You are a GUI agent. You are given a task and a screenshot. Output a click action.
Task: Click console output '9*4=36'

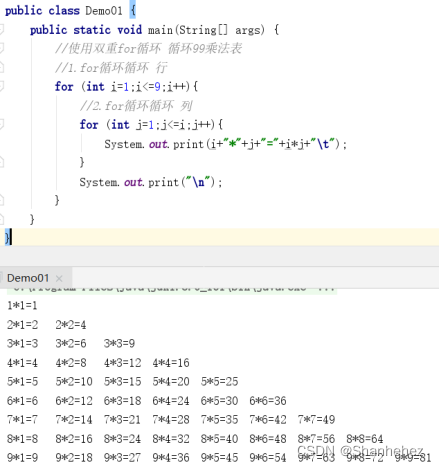(171, 457)
